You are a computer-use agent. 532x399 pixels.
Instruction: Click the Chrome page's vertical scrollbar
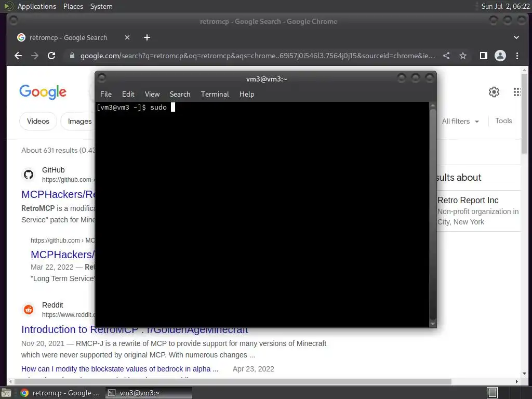coord(525,114)
